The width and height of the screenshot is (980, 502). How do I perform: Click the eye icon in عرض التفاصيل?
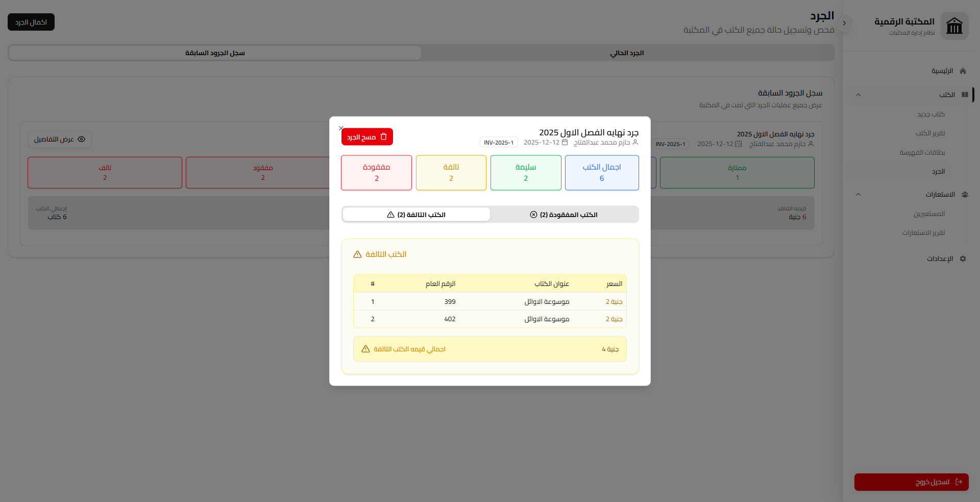point(81,139)
